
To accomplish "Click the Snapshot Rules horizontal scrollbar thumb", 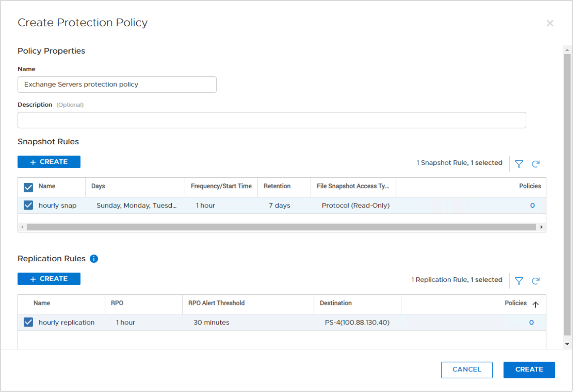I will click(281, 227).
